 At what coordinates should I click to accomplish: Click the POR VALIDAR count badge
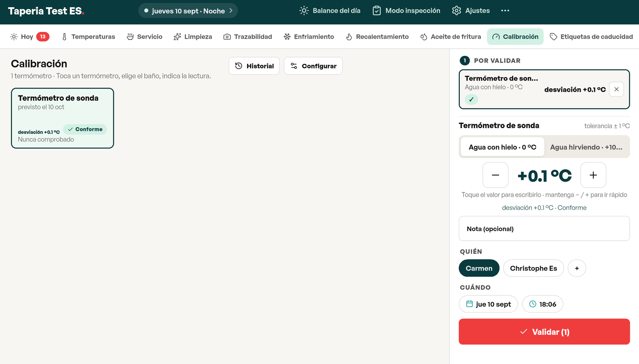[x=465, y=61]
